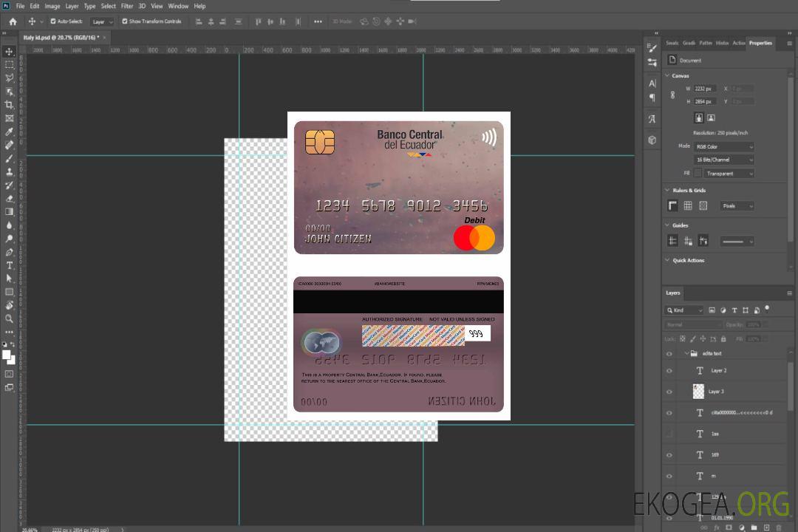Image resolution: width=798 pixels, height=532 pixels.
Task: Click the canvas width W input field
Action: coord(705,89)
